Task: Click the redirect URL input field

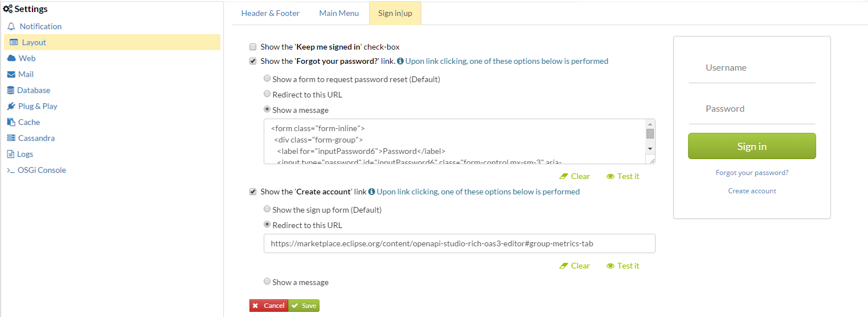Action: pyautogui.click(x=459, y=243)
